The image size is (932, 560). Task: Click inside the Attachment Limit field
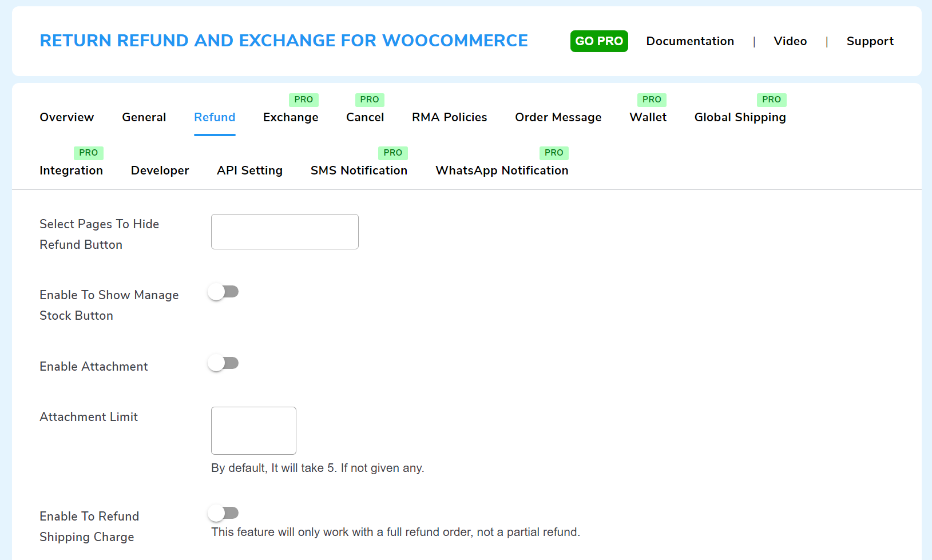coord(253,430)
